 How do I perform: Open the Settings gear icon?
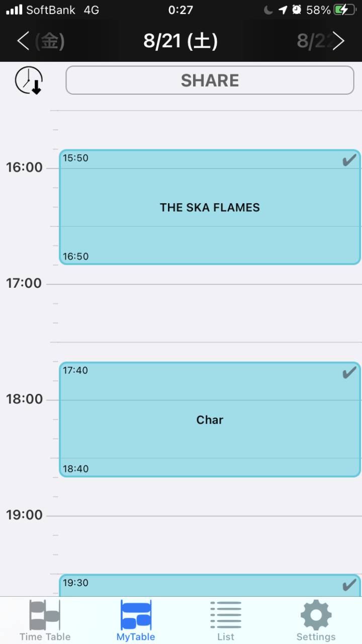(316, 615)
